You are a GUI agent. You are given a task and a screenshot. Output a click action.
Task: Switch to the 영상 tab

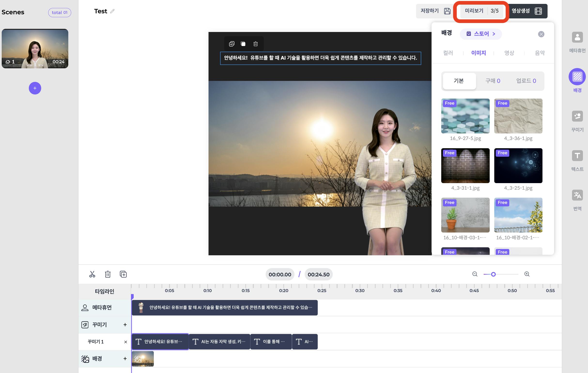(x=509, y=53)
